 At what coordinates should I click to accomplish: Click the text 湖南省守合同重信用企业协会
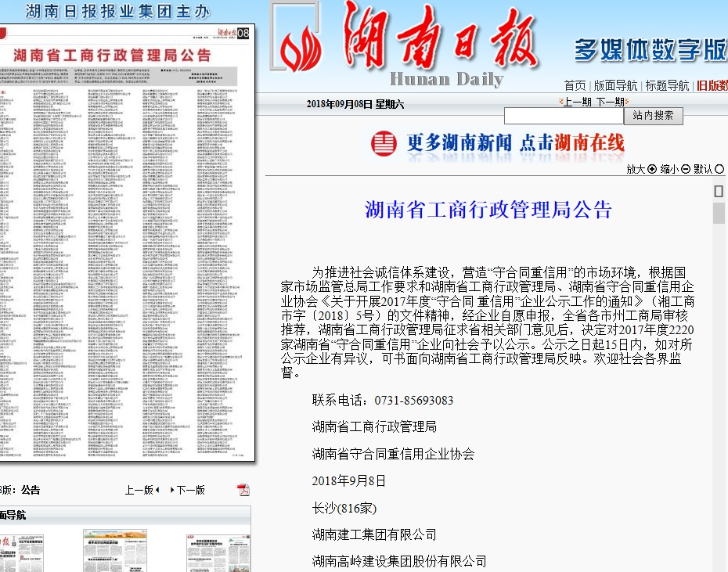click(x=393, y=454)
